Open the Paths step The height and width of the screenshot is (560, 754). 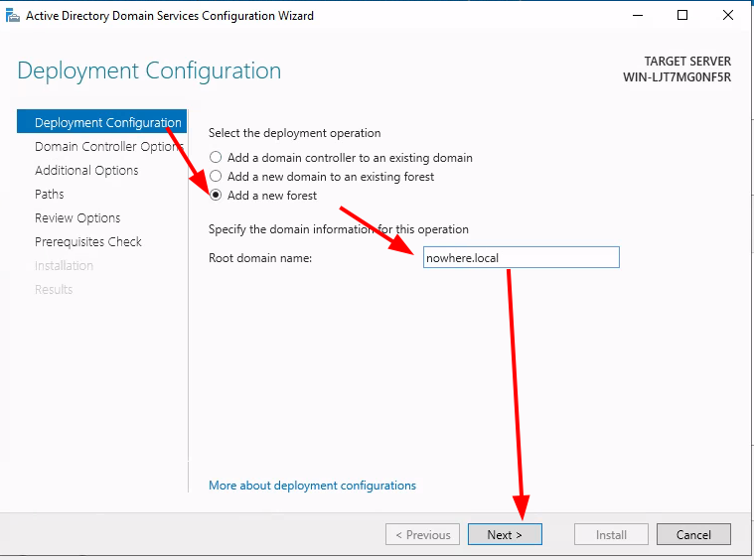[50, 194]
